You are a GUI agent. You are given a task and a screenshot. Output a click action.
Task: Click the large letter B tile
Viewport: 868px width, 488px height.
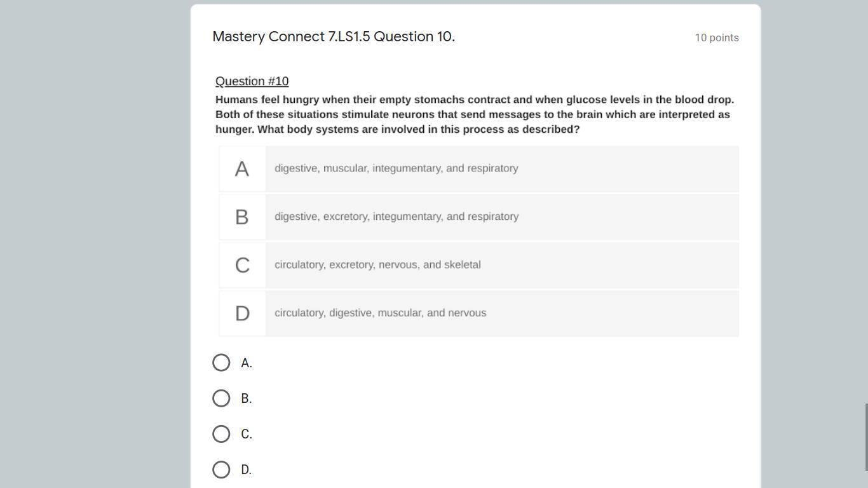coord(242,217)
